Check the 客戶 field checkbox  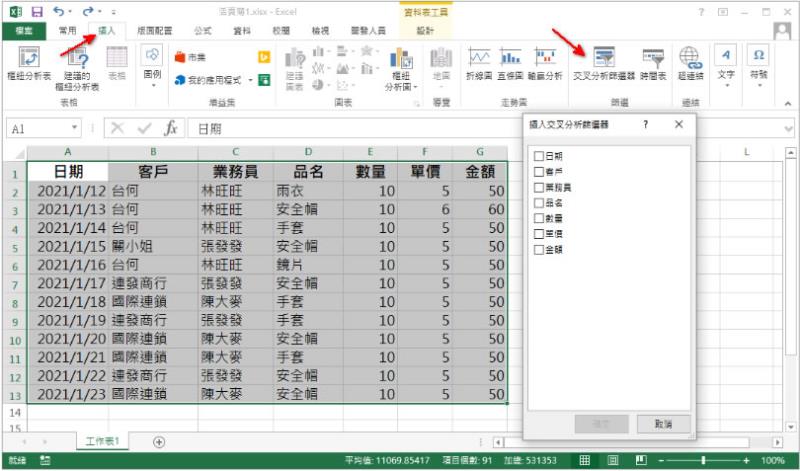point(539,171)
